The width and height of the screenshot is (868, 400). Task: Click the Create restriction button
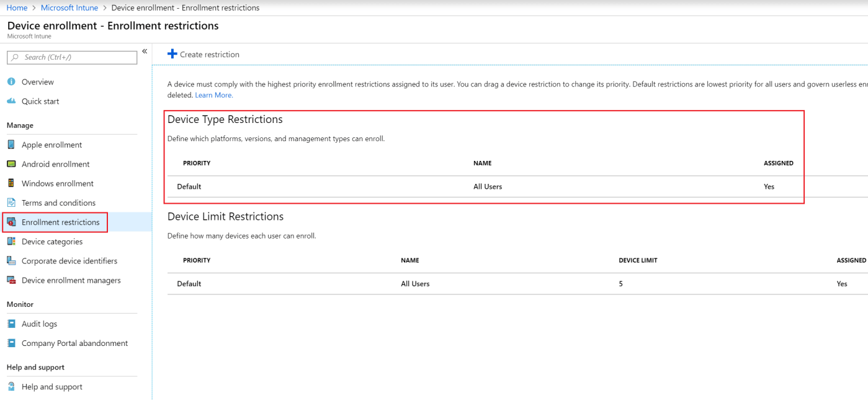click(x=203, y=54)
